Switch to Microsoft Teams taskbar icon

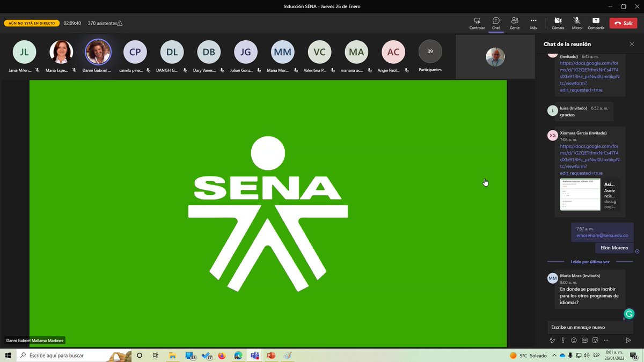tap(254, 355)
